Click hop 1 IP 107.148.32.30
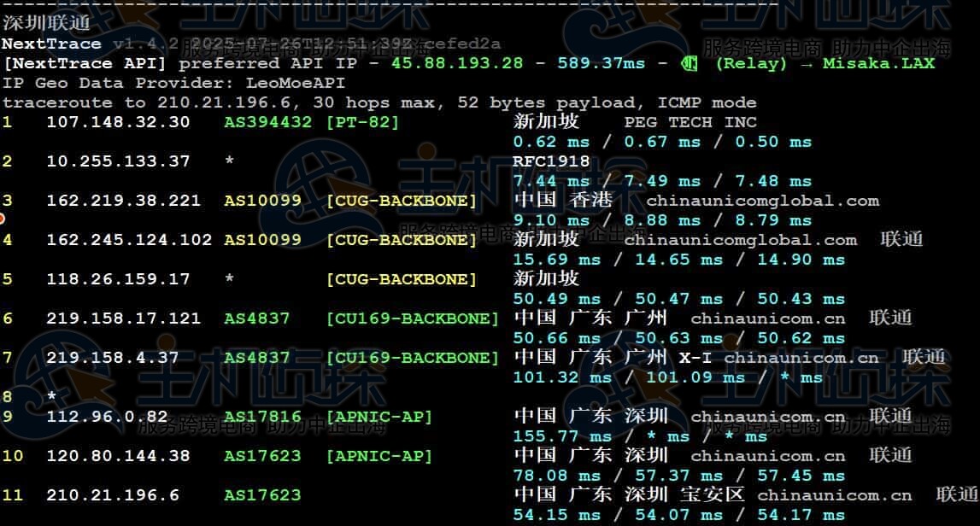980x526 pixels. (118, 122)
